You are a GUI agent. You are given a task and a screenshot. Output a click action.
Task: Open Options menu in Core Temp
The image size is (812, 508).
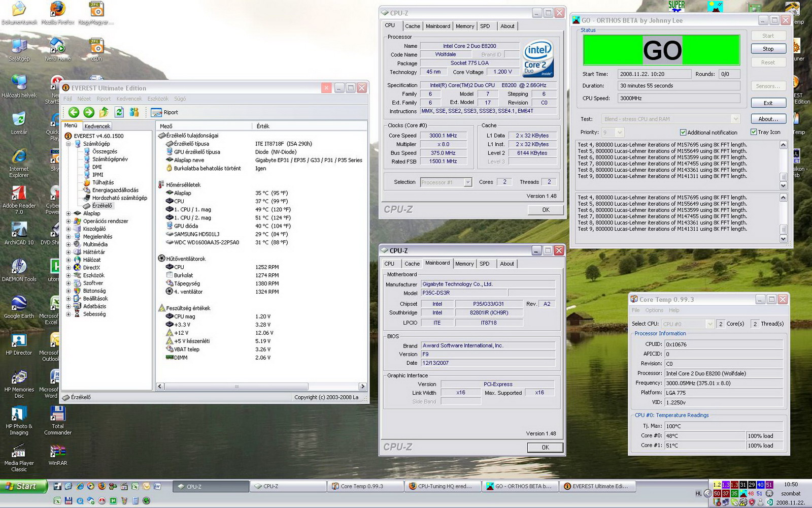point(654,310)
